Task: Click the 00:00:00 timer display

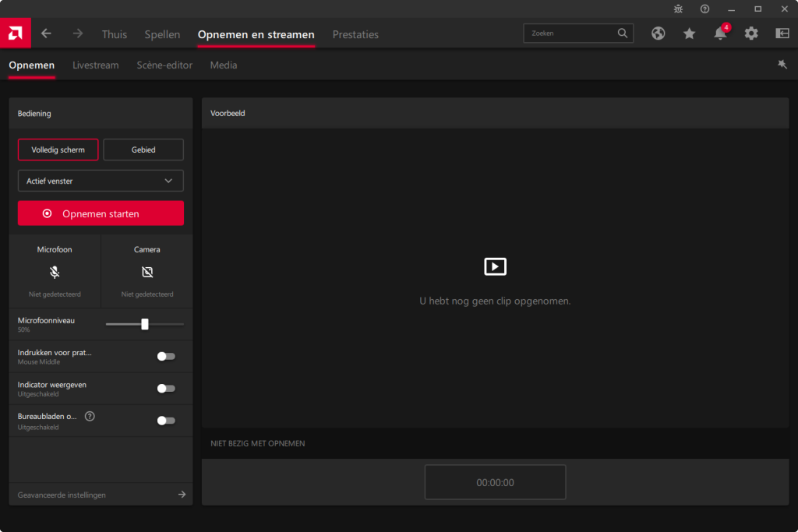Action: [x=495, y=482]
